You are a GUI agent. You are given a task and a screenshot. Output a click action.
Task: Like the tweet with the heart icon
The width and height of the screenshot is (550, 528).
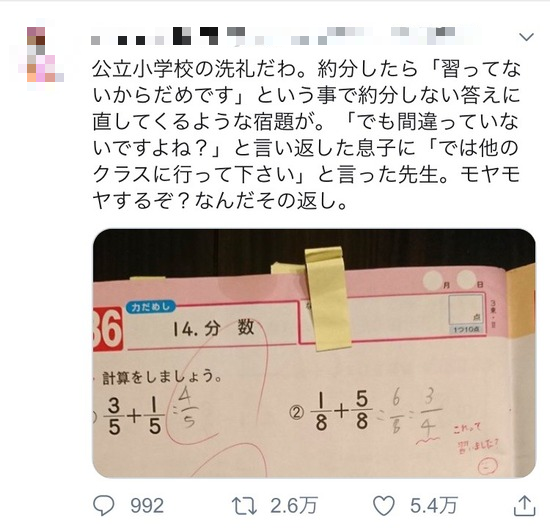[x=384, y=506]
